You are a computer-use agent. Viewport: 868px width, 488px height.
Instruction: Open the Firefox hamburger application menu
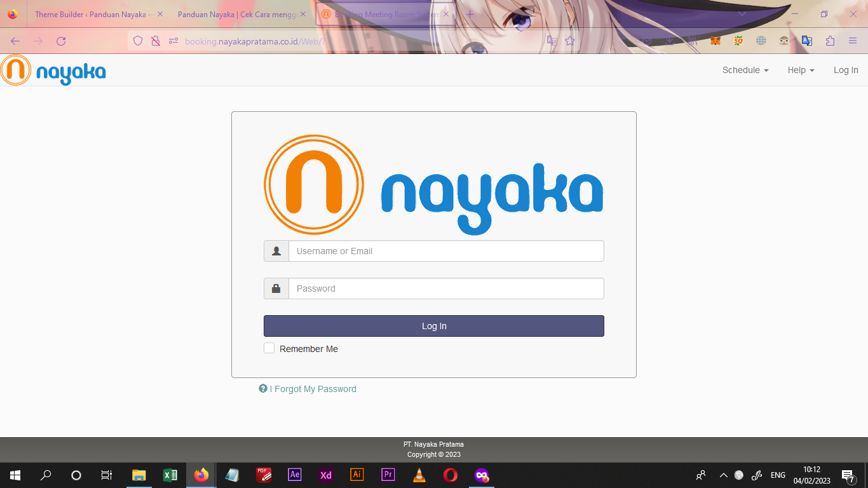853,41
